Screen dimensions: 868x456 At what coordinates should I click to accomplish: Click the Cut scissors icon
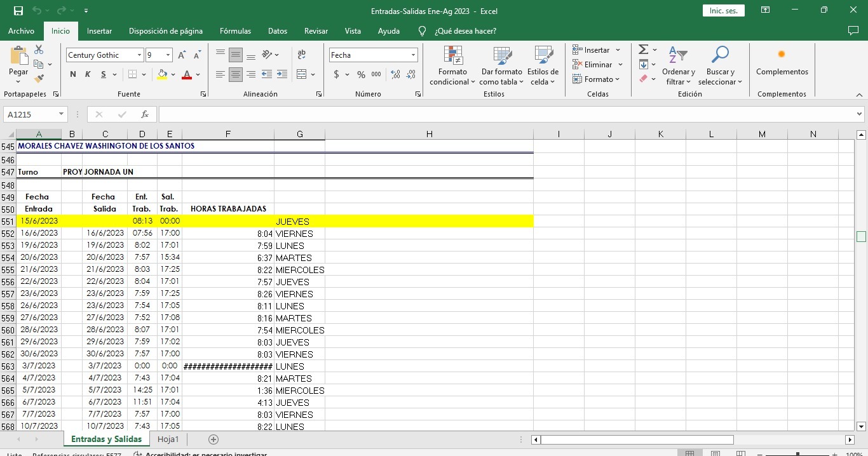(39, 50)
